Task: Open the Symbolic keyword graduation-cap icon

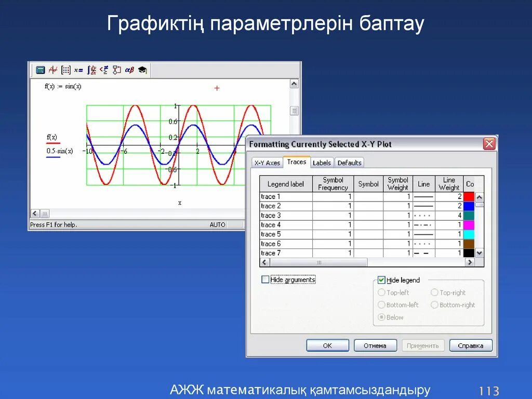Action: (x=142, y=70)
